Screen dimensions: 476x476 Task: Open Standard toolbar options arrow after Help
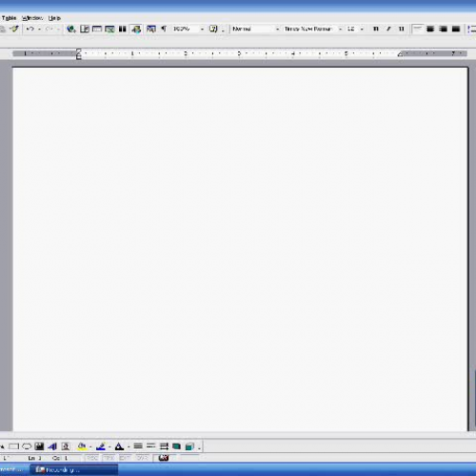click(x=223, y=30)
